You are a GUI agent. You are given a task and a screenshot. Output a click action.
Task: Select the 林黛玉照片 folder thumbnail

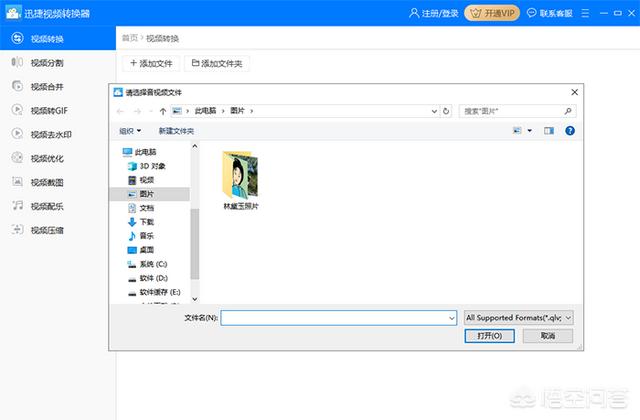click(240, 178)
